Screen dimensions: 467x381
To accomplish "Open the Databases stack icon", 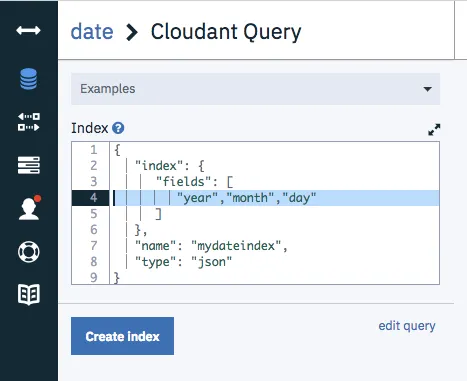I will click(28, 79).
